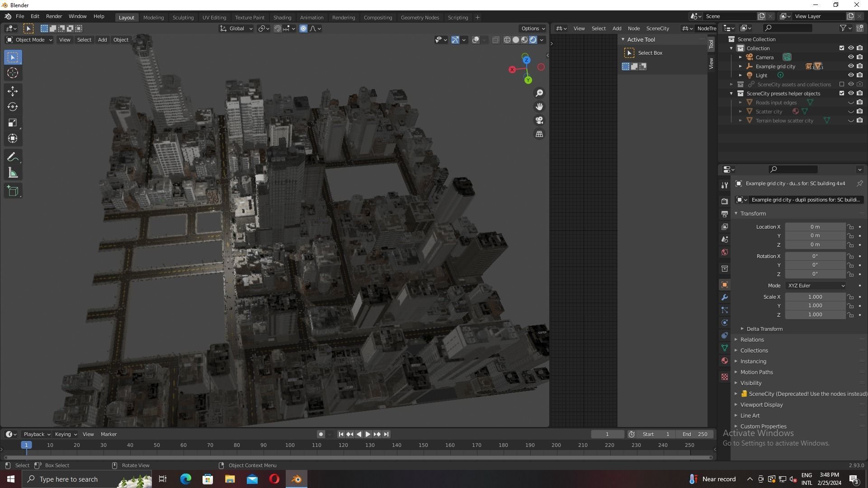The height and width of the screenshot is (488, 868).
Task: Select the Annotate tool
Action: point(13,157)
